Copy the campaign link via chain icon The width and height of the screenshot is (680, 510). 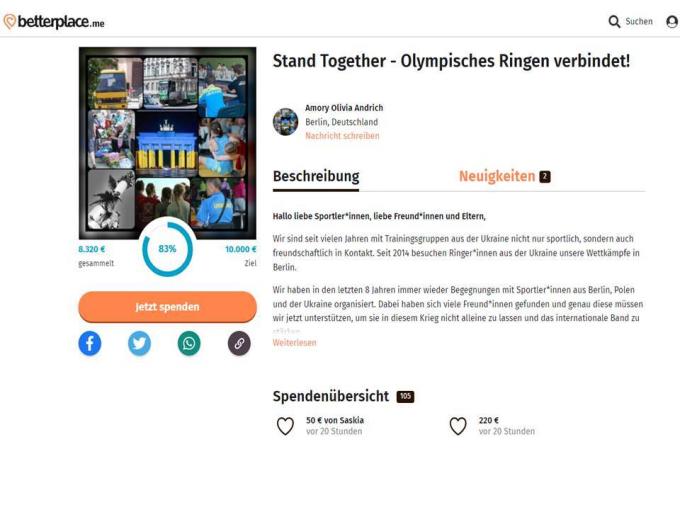[239, 343]
